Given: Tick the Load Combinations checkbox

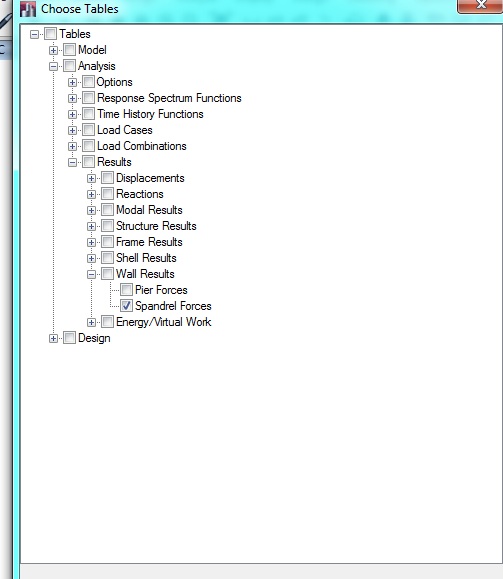Looking at the screenshot, I should (88, 146).
